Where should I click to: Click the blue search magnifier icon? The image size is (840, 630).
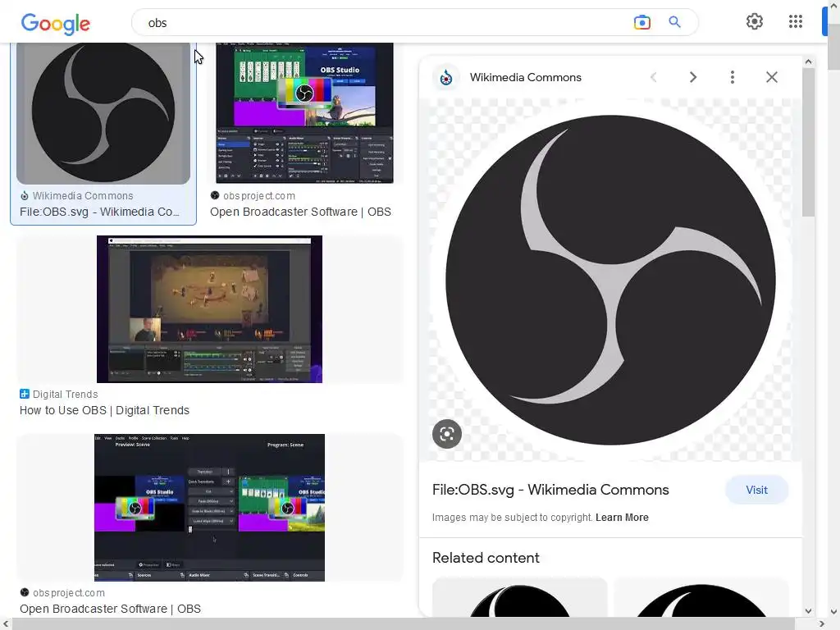(x=674, y=22)
